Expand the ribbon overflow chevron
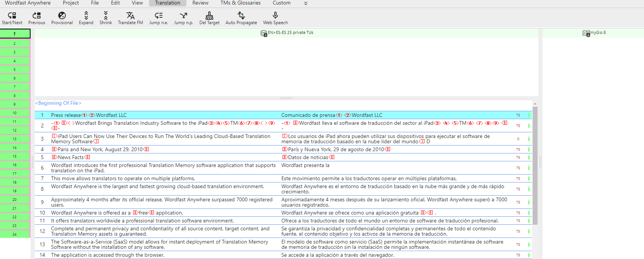The width and height of the screenshot is (644, 259). tap(306, 3)
